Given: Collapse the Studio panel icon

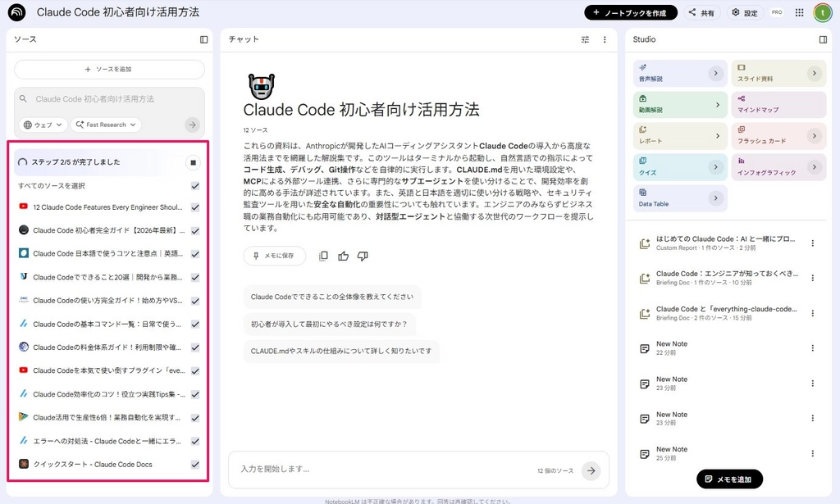Looking at the screenshot, I should (823, 39).
